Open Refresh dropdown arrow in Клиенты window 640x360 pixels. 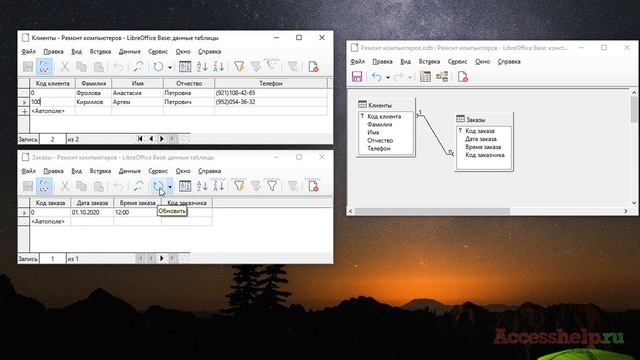(x=170, y=67)
